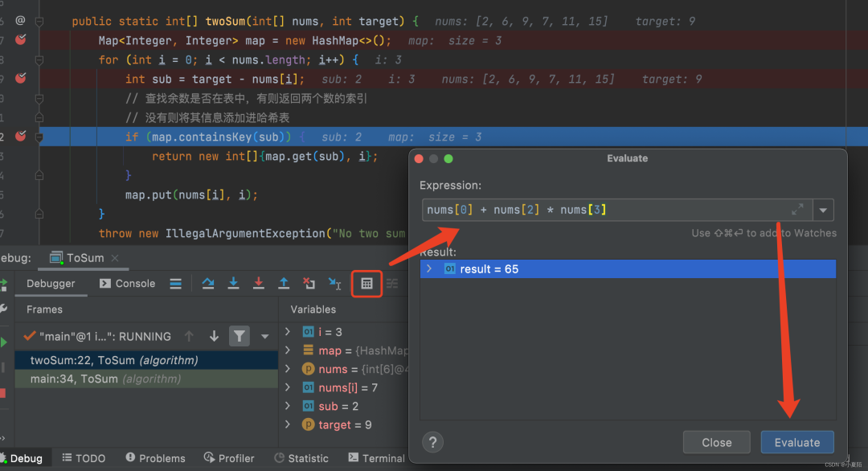Toggle the frames filter funnel button
Viewport: 868px width, 471px height.
[x=240, y=336]
